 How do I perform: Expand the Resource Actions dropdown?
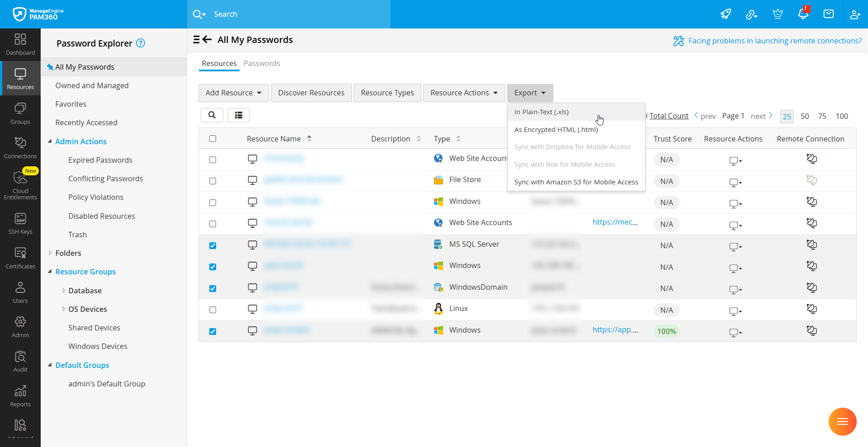tap(464, 93)
